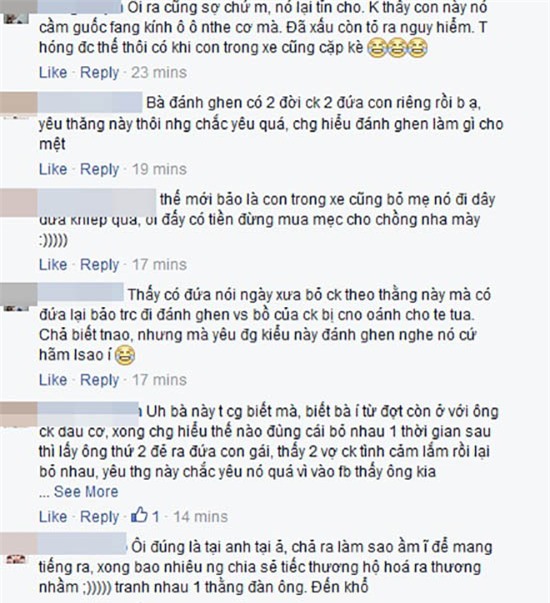The image size is (550, 603).
Task: Open blurred profile name beside 'Bà đánh ghen'
Action: pos(90,103)
